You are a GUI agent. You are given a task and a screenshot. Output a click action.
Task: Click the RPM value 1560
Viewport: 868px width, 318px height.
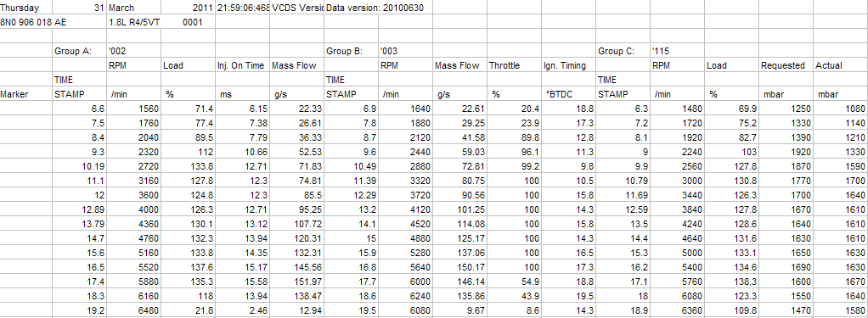tap(134, 109)
